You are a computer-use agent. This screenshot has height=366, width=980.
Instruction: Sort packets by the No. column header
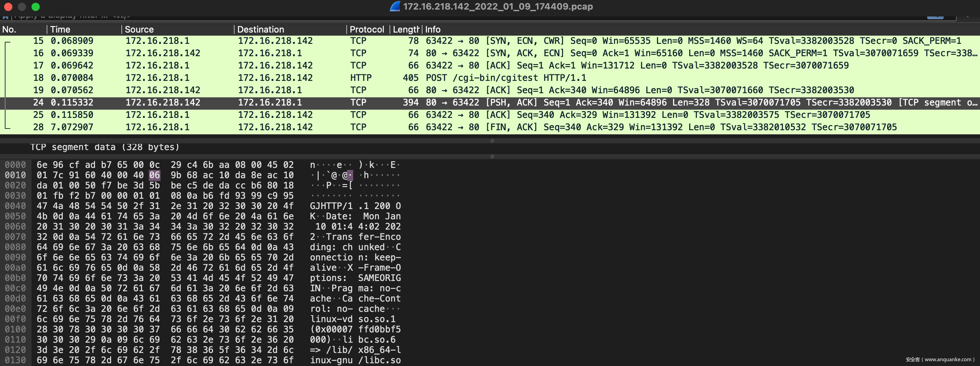pyautogui.click(x=23, y=29)
